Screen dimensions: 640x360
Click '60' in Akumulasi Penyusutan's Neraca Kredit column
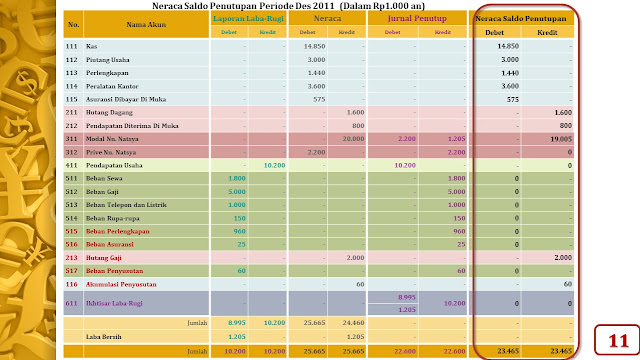click(x=360, y=284)
